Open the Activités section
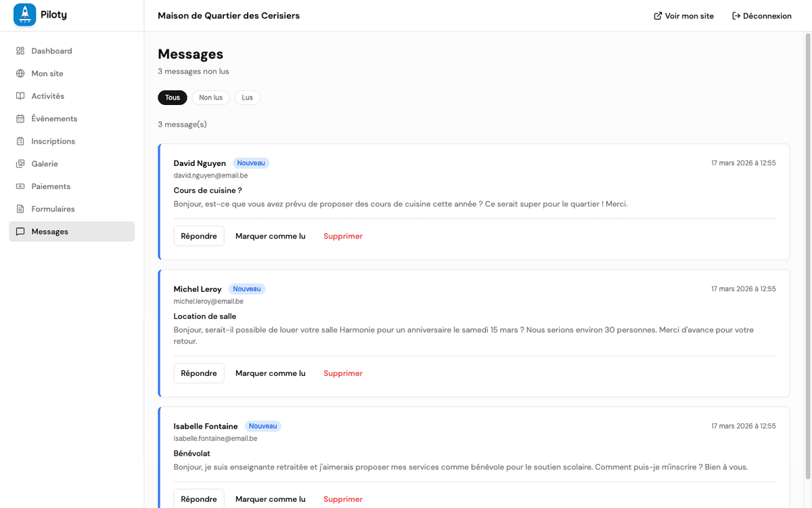Viewport: 812px width, 508px height. click(x=49, y=96)
